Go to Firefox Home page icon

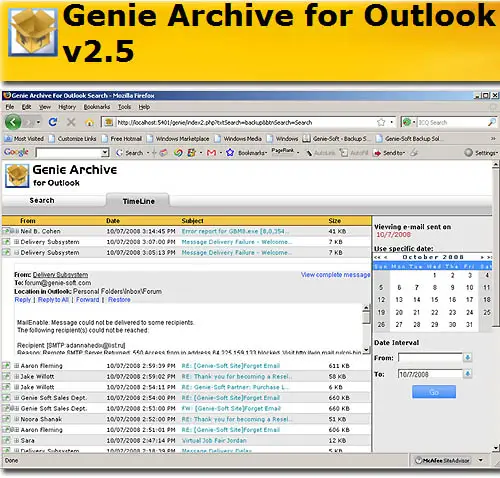89,123
